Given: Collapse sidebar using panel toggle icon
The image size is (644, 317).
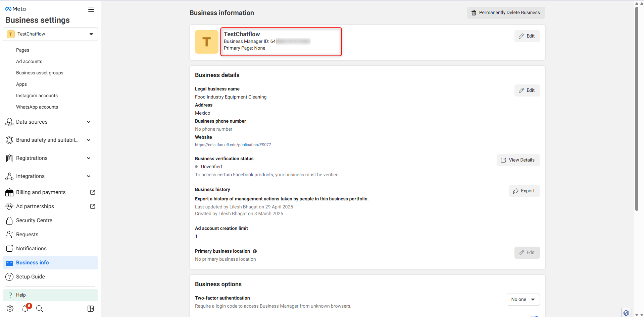Looking at the screenshot, I should (91, 309).
